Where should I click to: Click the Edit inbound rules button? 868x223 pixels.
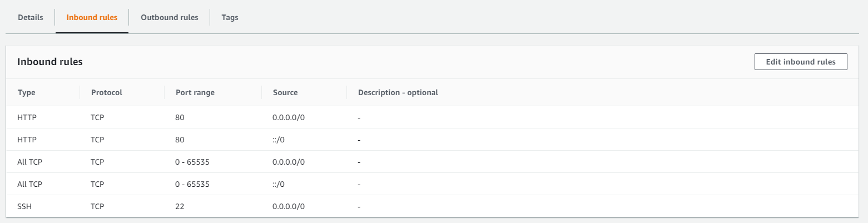(800, 62)
